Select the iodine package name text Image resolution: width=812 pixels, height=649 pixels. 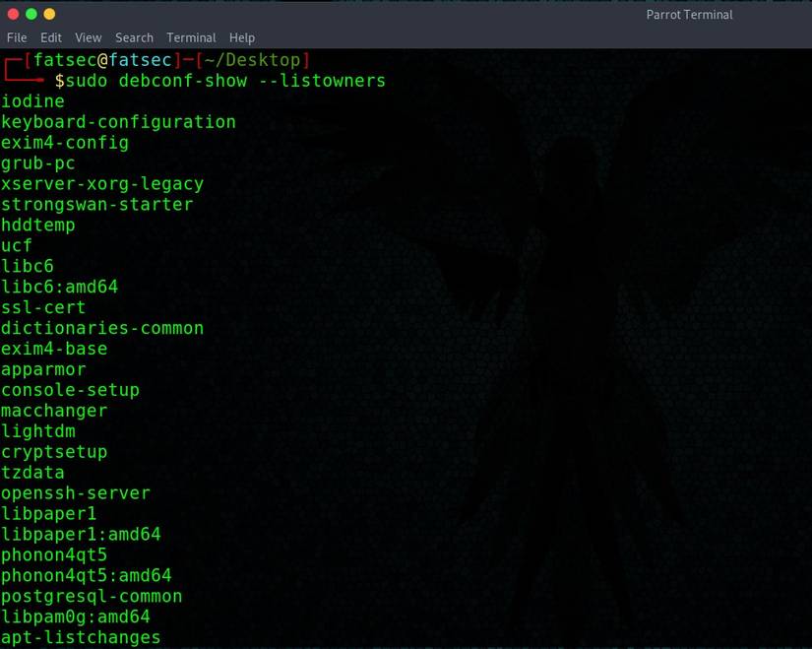32,100
